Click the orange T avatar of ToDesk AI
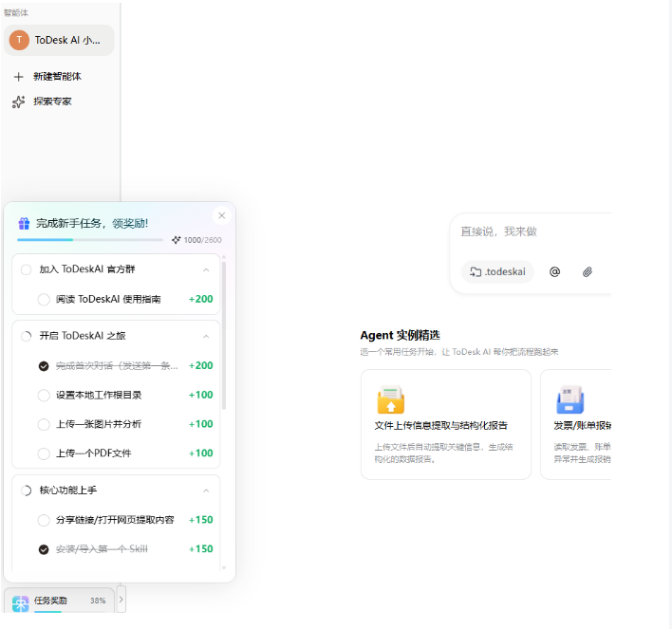This screenshot has width=672, height=629. [x=19, y=40]
